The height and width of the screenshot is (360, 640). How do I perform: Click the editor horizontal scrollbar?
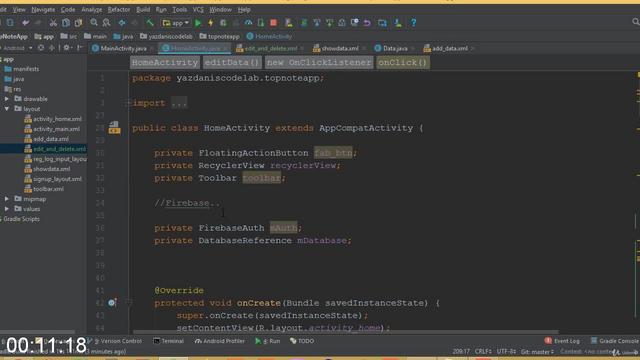coord(345,332)
